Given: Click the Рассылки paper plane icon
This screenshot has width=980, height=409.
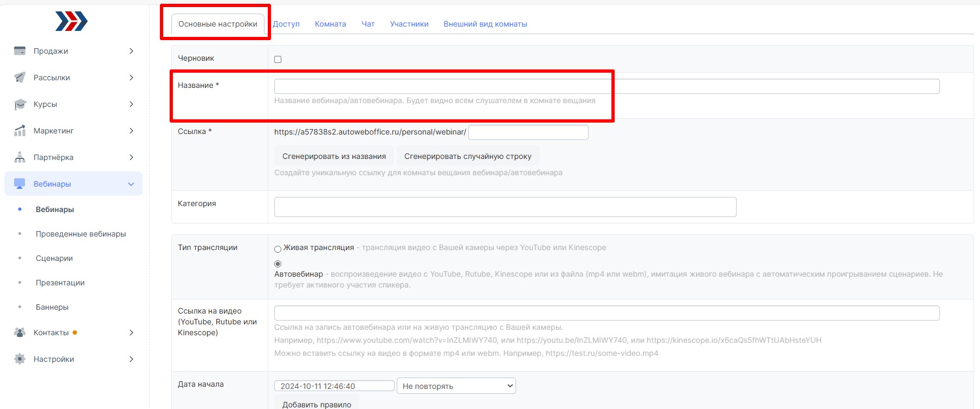Looking at the screenshot, I should pyautogui.click(x=20, y=78).
